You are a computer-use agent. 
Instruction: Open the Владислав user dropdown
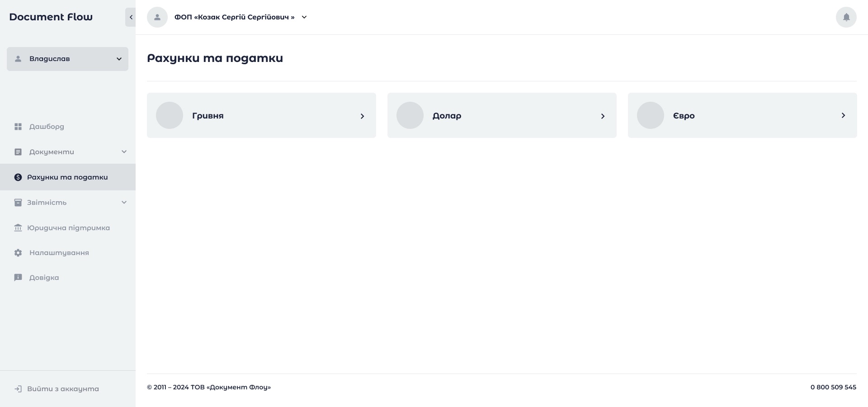[67, 59]
